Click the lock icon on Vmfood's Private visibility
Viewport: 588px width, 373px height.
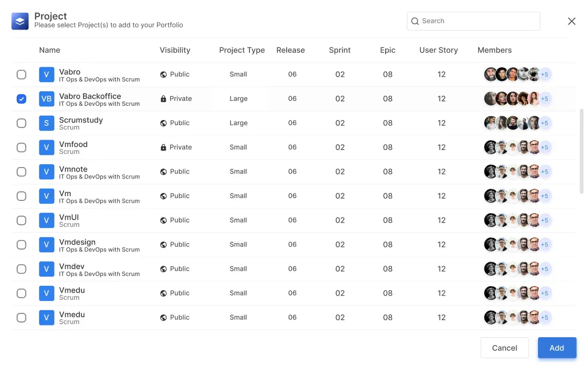click(x=163, y=147)
